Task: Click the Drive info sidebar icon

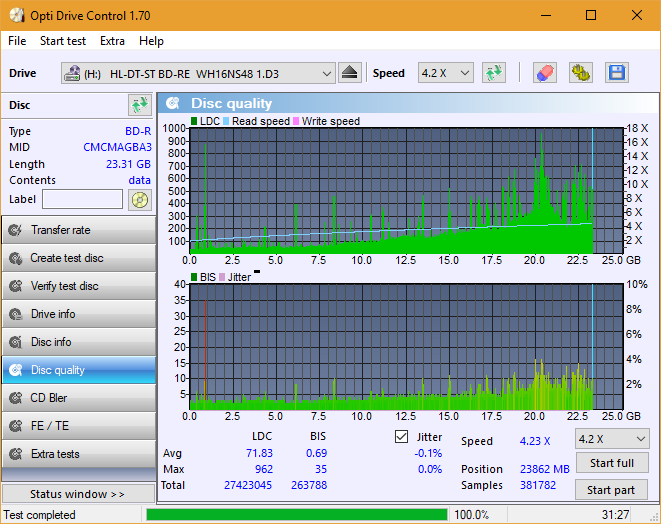Action: (16, 314)
